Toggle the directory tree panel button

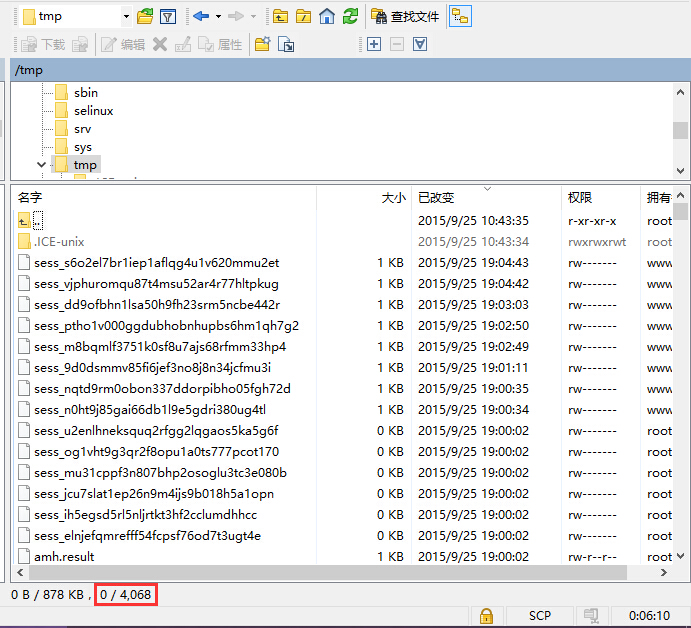(460, 16)
